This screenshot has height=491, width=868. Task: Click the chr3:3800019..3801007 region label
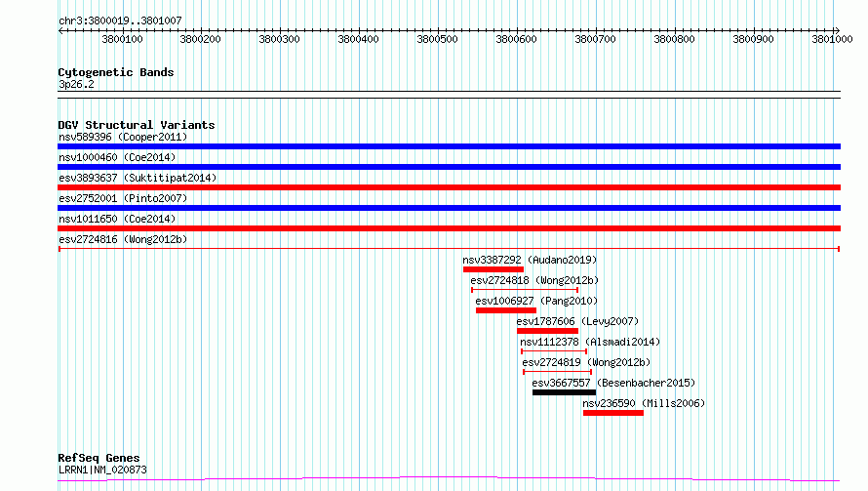tap(120, 20)
